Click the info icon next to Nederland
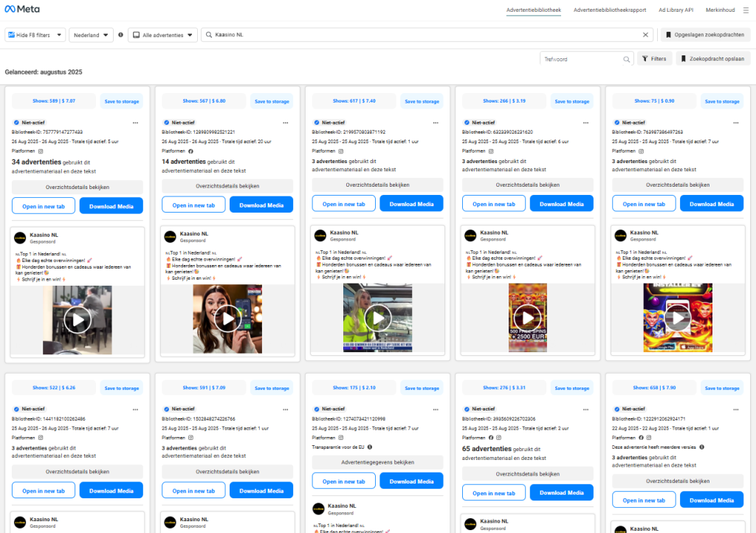Viewport: 756px width, 533px height. click(120, 35)
